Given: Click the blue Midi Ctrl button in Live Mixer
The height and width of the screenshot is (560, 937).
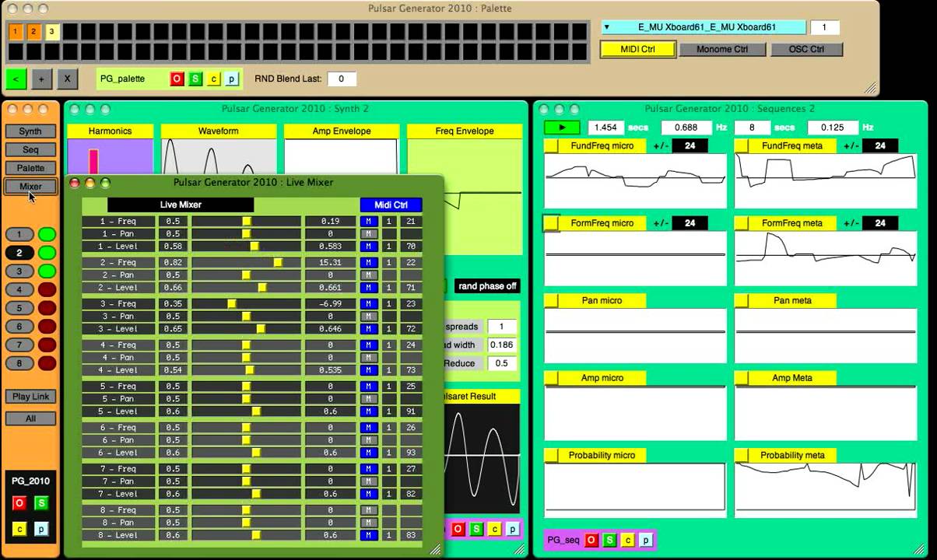Looking at the screenshot, I should [x=391, y=205].
